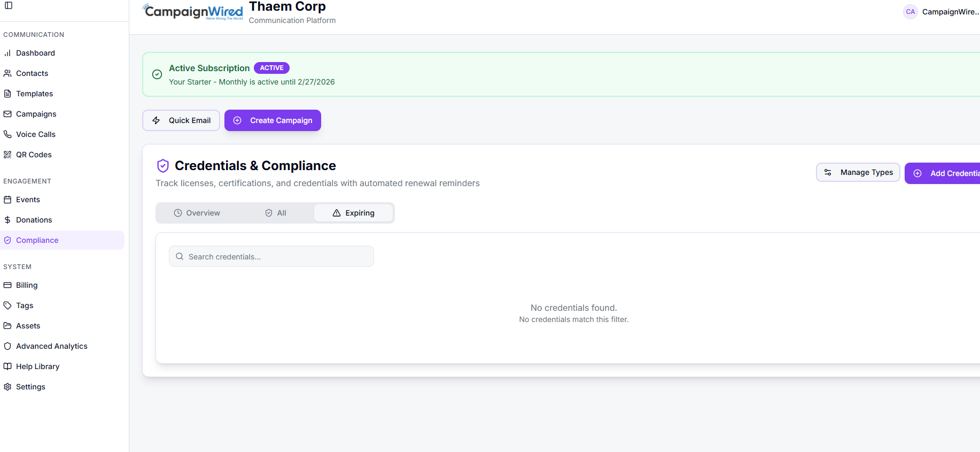Click the Advanced Analytics shield icon
The image size is (980, 452).
pyautogui.click(x=7, y=346)
